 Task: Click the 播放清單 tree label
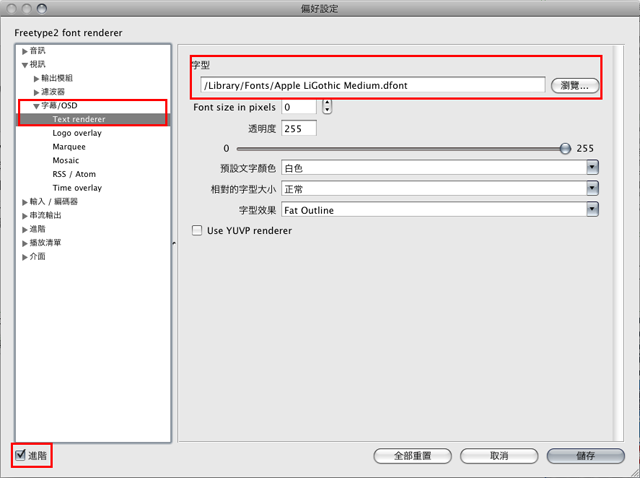point(45,243)
